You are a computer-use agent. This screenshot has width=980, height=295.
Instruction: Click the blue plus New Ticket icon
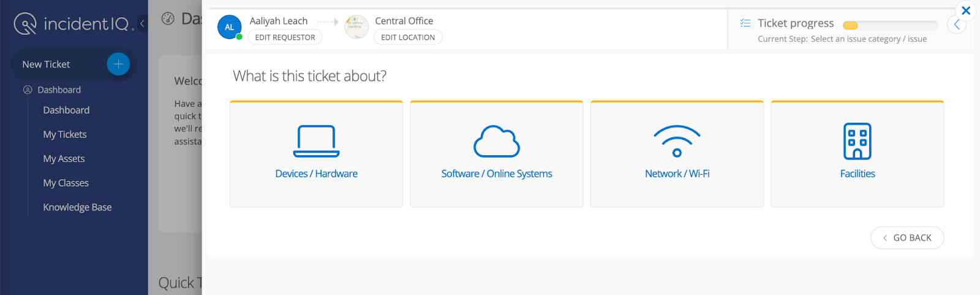118,64
